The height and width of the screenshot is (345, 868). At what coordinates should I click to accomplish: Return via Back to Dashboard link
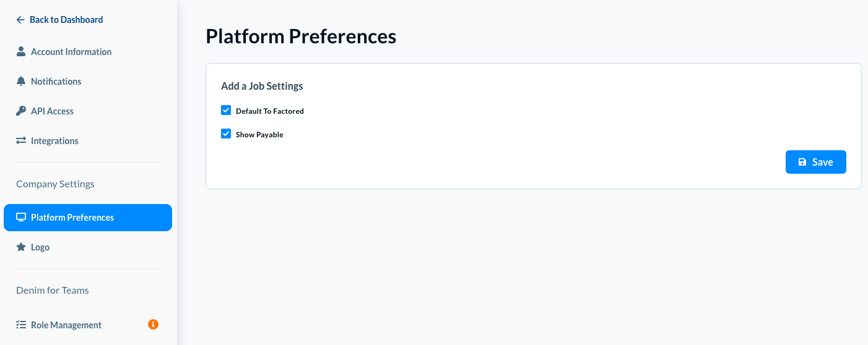66,20
